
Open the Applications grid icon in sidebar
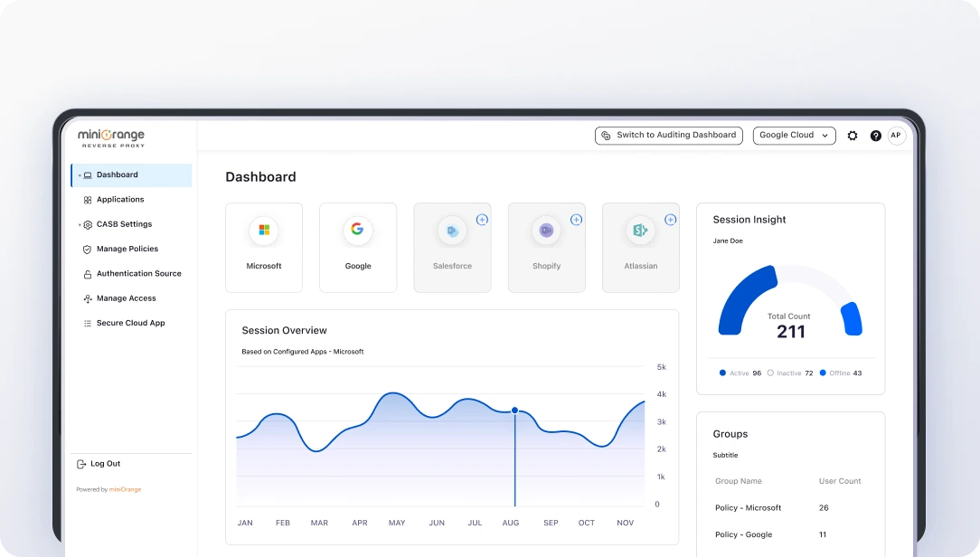[86, 199]
